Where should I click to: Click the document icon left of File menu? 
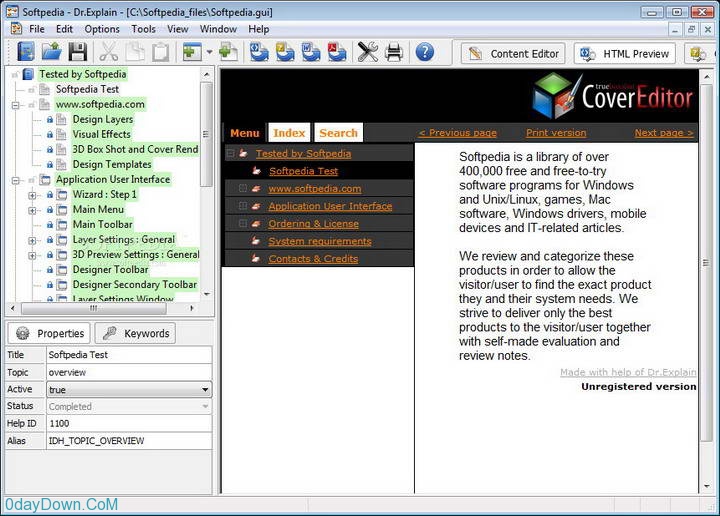16,28
